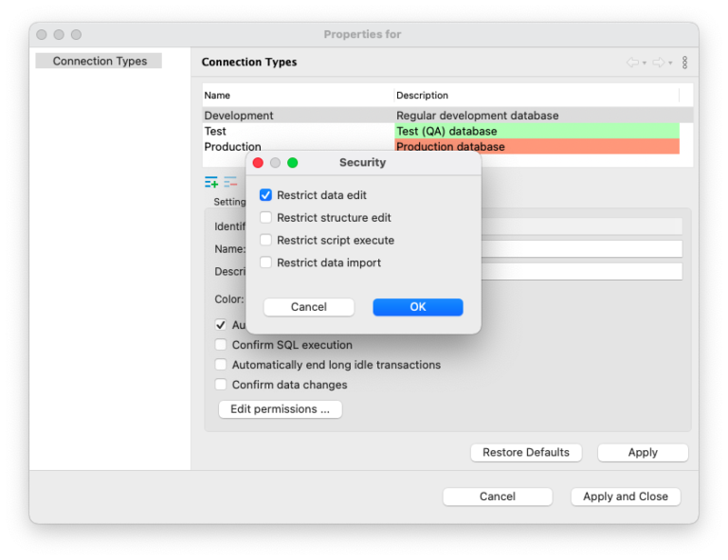The height and width of the screenshot is (560, 728).
Task: Click the delete connection type icon
Action: click(x=230, y=183)
